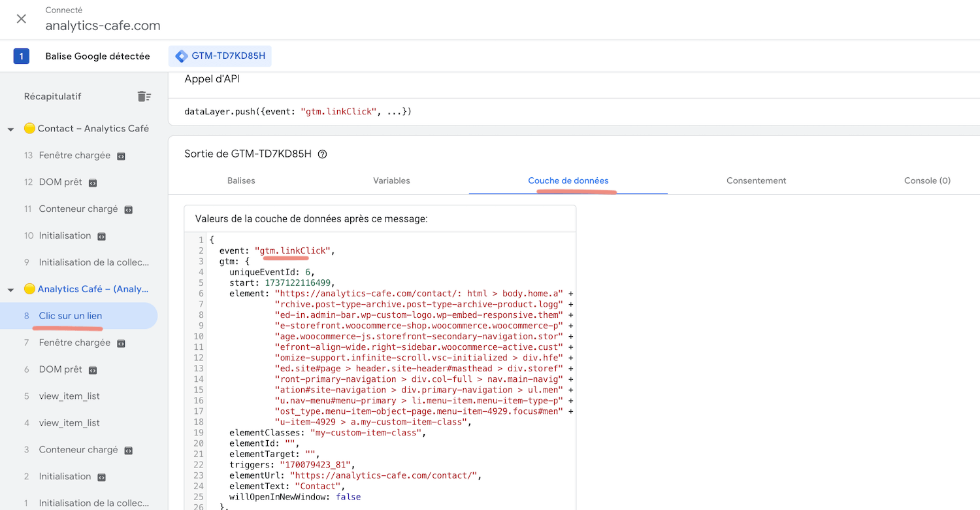Click the Analytics Café – (Analy… page title

(x=93, y=289)
